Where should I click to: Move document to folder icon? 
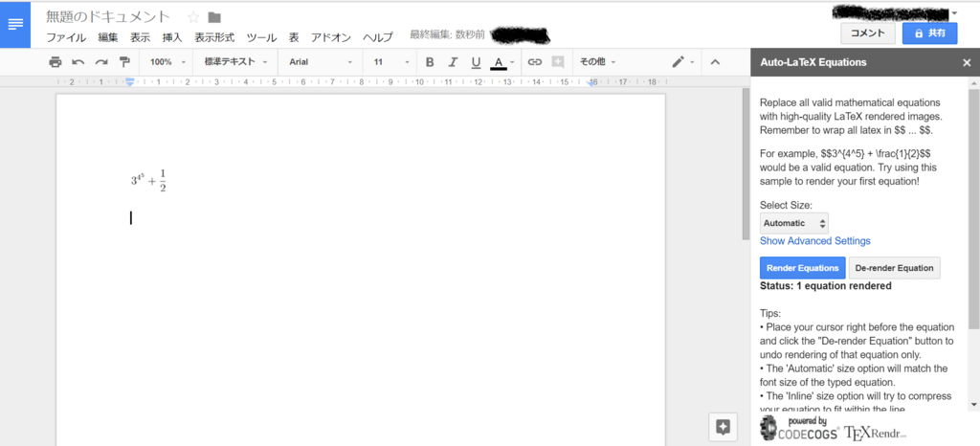(214, 17)
